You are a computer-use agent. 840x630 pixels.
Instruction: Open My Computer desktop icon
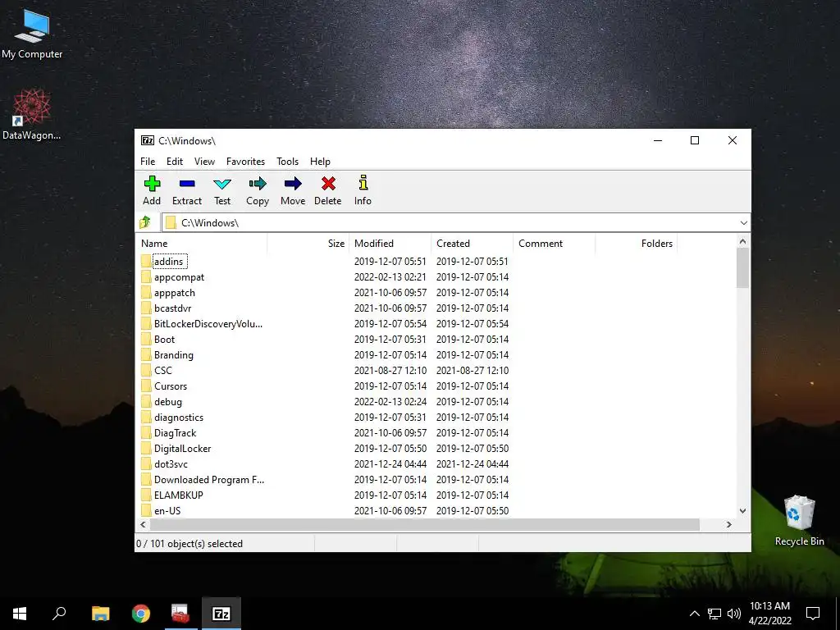[32, 34]
